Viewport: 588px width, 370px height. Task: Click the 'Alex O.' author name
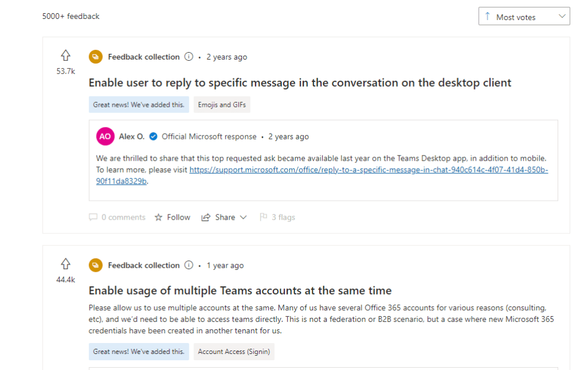coord(131,137)
